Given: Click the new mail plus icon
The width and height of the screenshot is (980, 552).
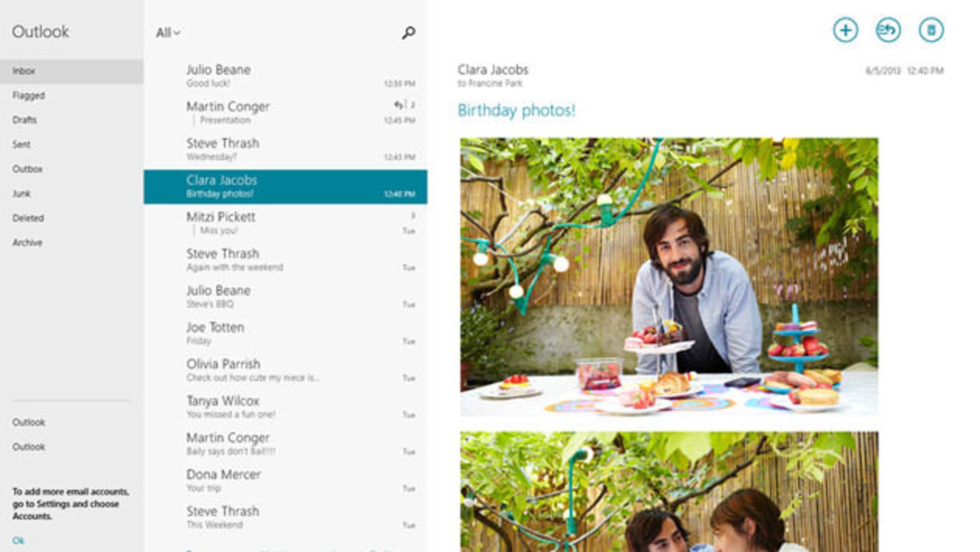Looking at the screenshot, I should (x=845, y=30).
